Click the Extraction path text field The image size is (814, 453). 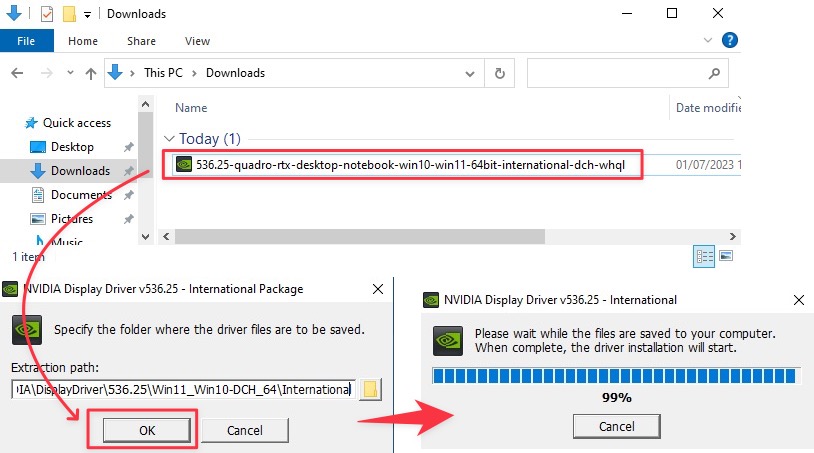[183, 389]
